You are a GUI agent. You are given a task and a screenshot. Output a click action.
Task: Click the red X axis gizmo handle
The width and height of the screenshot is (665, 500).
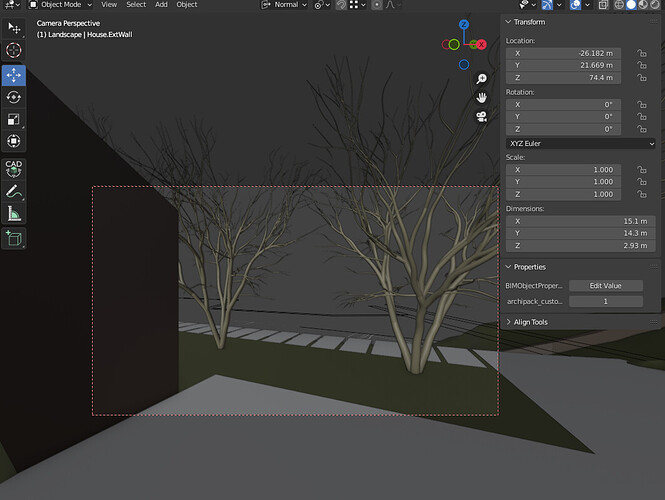[481, 44]
